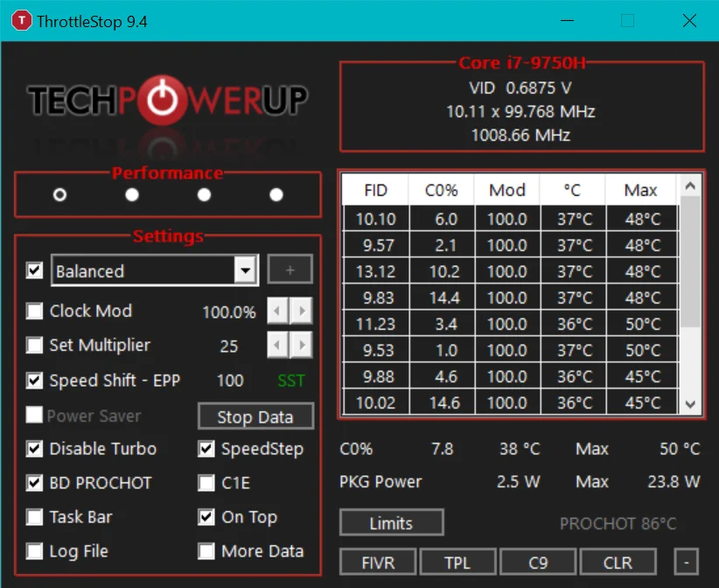Increase Clock Mod with right arrow
The image size is (719, 588).
tap(301, 311)
